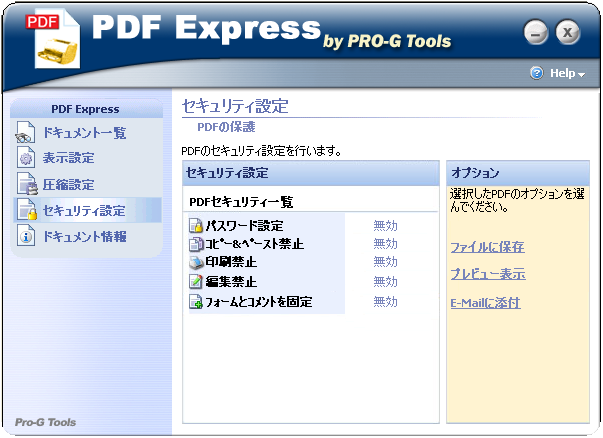Select the フォームとコメントを固定 row label

[x=259, y=301]
